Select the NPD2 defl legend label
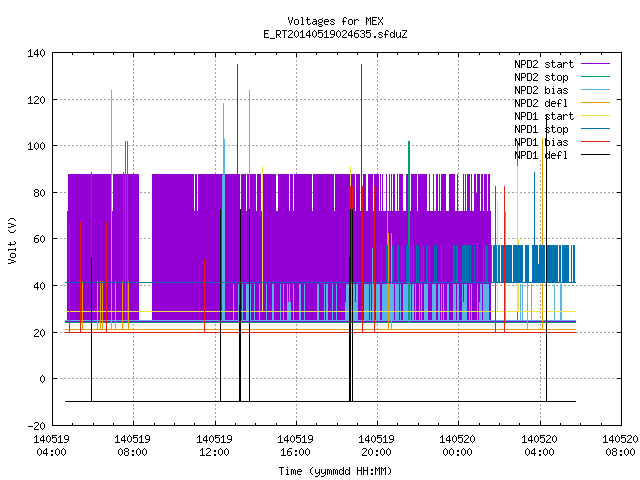 pos(541,103)
